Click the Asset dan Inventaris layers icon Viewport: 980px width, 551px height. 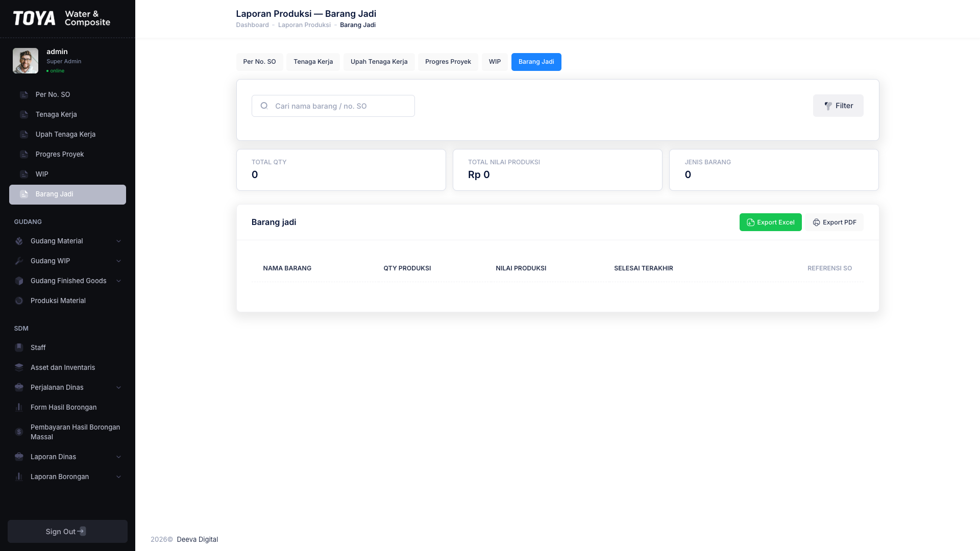click(x=19, y=368)
